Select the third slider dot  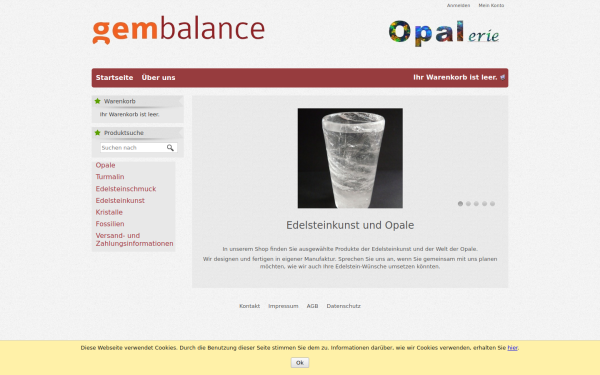[476, 204]
